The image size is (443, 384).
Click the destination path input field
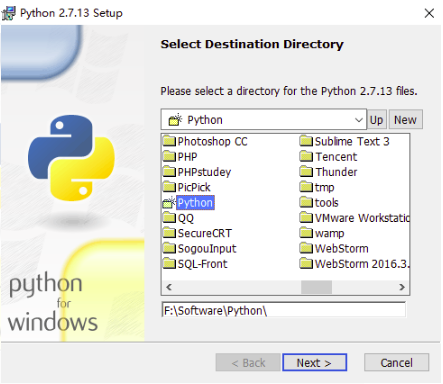tap(284, 310)
